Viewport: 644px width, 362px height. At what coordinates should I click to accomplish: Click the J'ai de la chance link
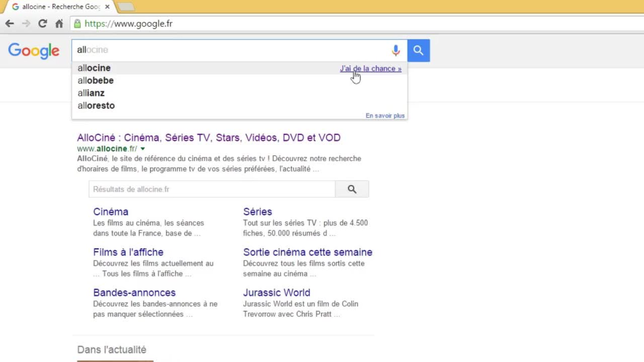point(371,69)
